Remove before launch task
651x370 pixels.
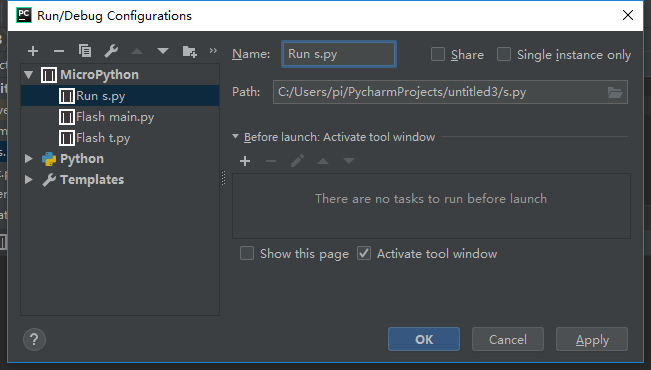click(x=271, y=161)
